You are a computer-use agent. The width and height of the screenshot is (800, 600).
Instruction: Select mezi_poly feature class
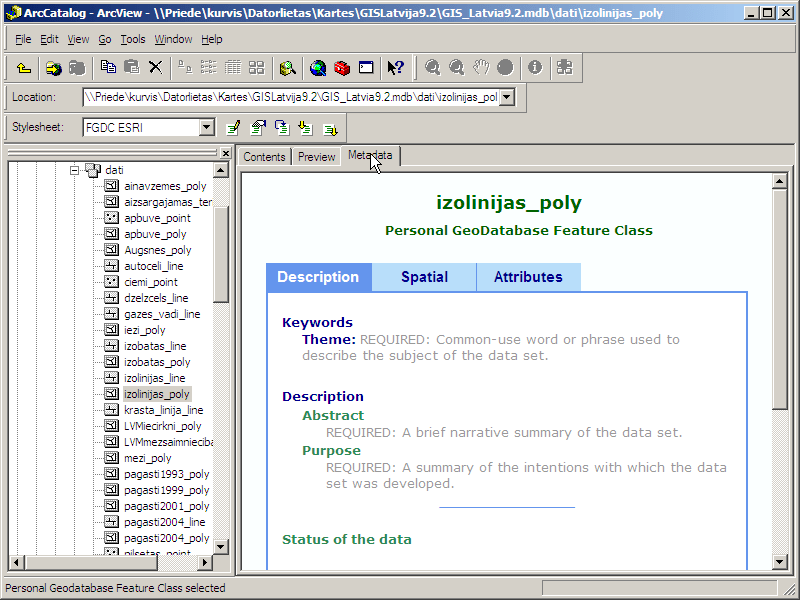pos(147,458)
